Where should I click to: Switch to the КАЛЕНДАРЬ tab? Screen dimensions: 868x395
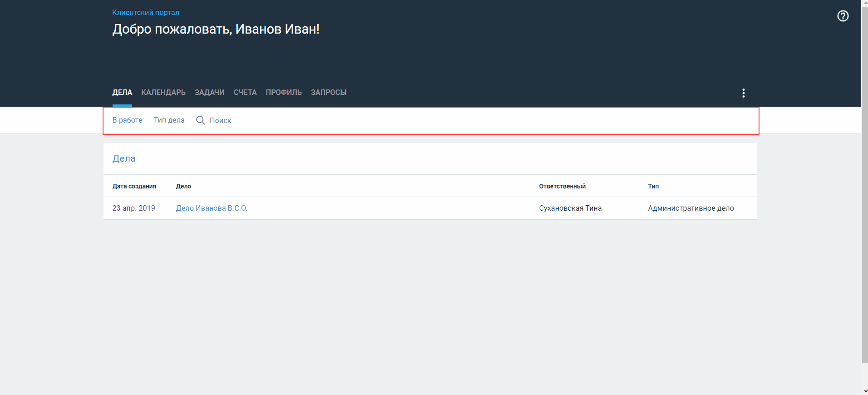163,93
